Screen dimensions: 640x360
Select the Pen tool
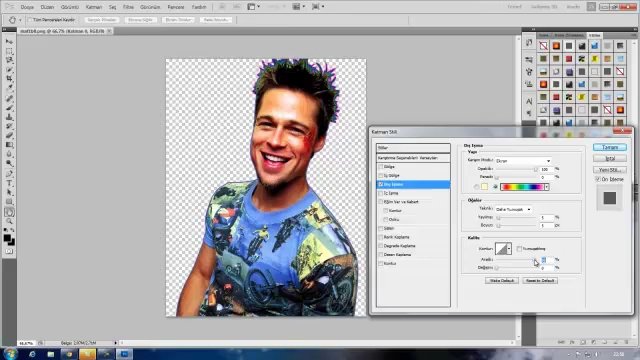[9, 174]
